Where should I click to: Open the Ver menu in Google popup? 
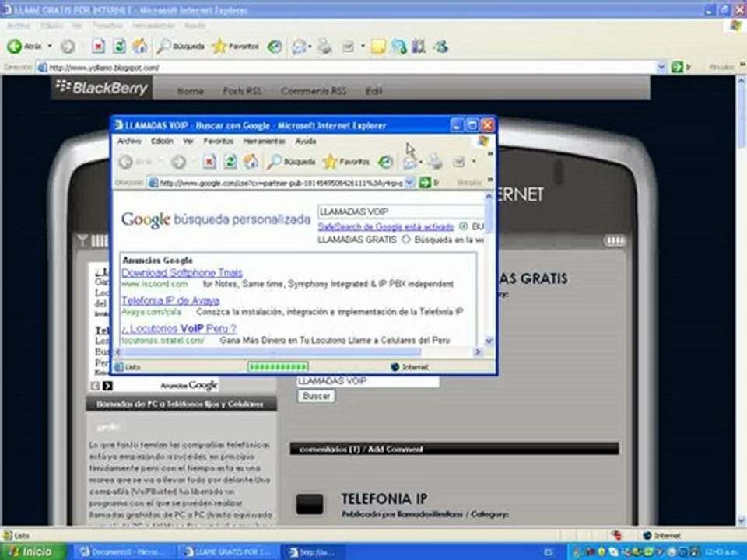(x=188, y=141)
